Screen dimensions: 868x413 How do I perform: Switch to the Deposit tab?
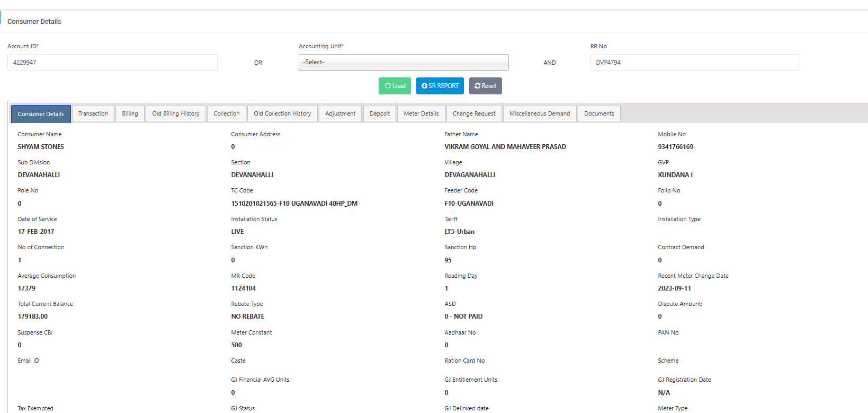pyautogui.click(x=380, y=113)
